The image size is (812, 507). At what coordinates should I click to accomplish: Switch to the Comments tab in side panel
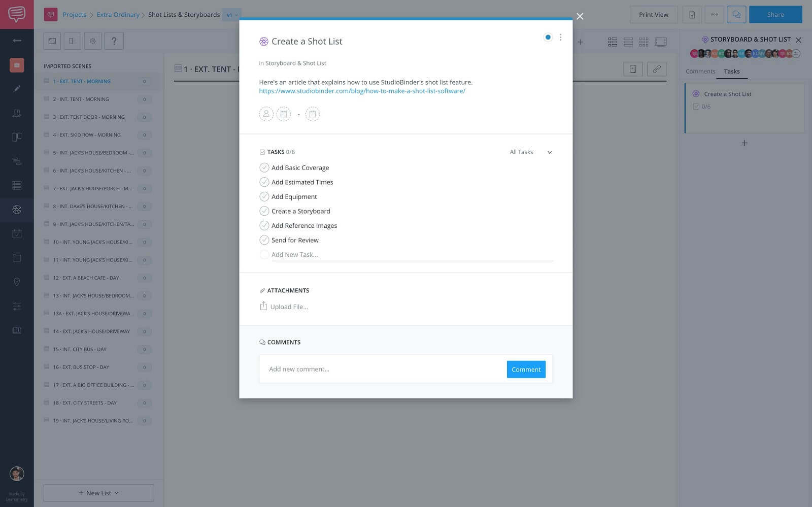pyautogui.click(x=700, y=72)
